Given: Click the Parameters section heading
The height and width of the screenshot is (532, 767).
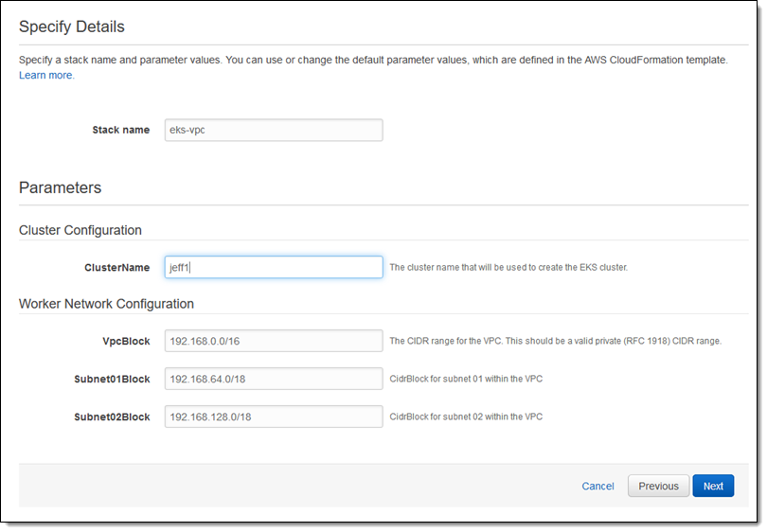Looking at the screenshot, I should 60,187.
